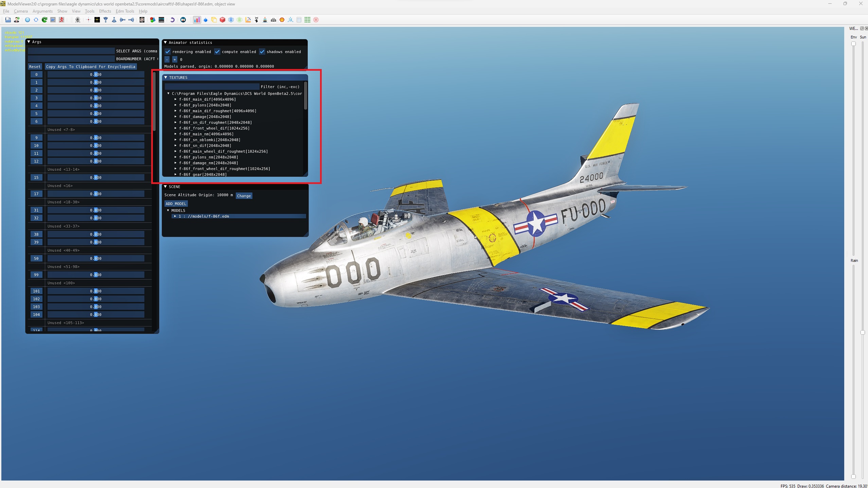Click the blue circular sync arrows icon
868x488 pixels.
pos(36,20)
